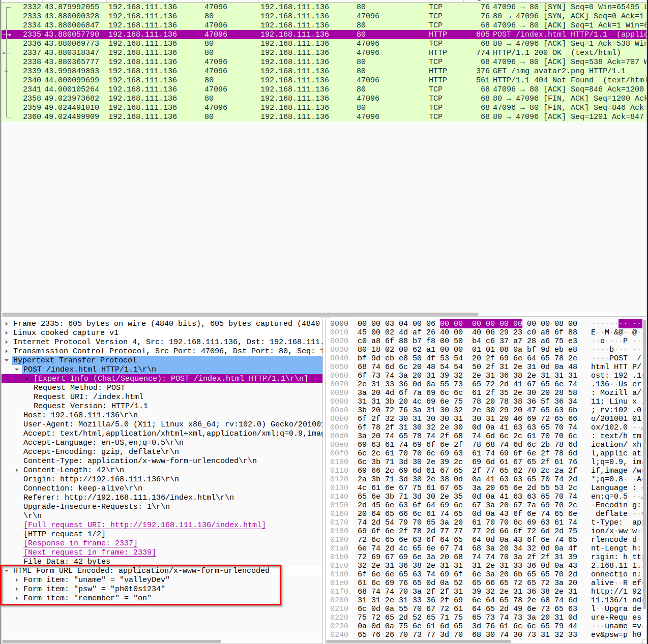Expand the "remember" form item
The height and width of the screenshot is (644, 648).
coord(17,598)
